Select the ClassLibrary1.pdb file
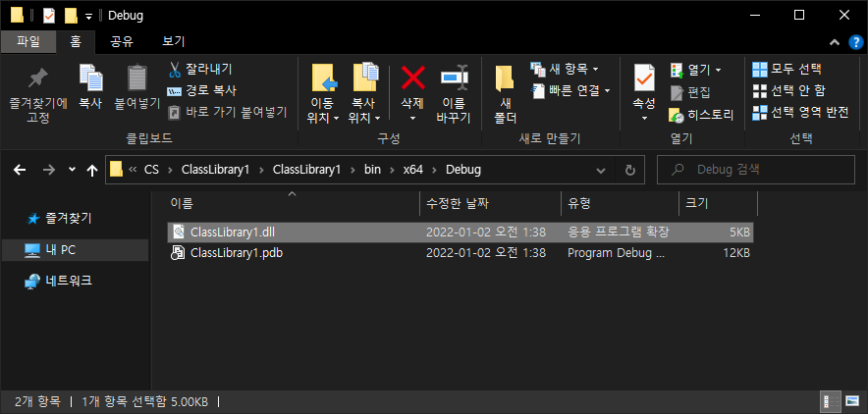The width and height of the screenshot is (868, 414). click(460, 253)
